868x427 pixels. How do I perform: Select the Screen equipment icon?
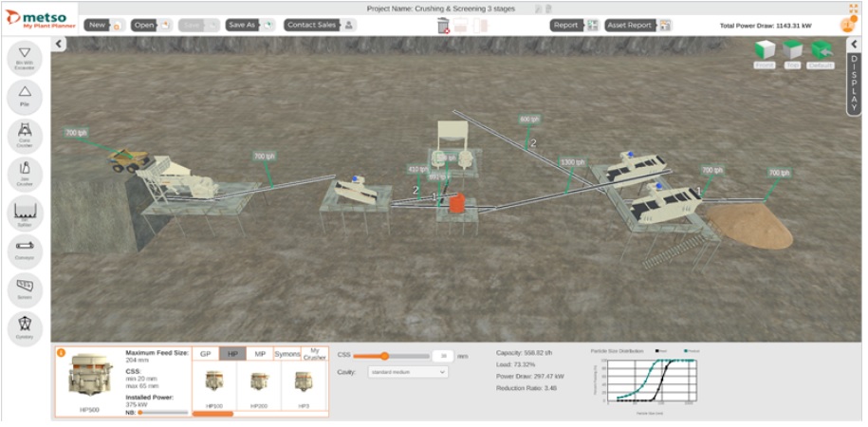[x=25, y=290]
